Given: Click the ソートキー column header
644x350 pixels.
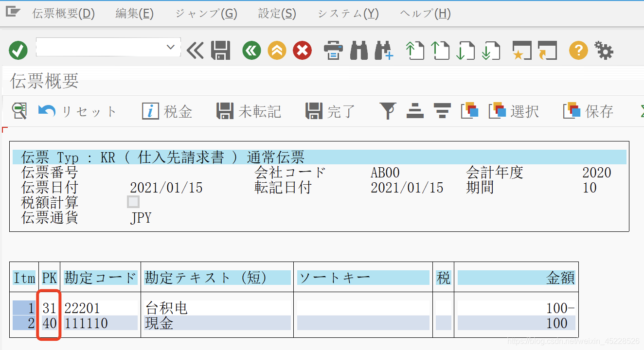Looking at the screenshot, I should click(363, 278).
